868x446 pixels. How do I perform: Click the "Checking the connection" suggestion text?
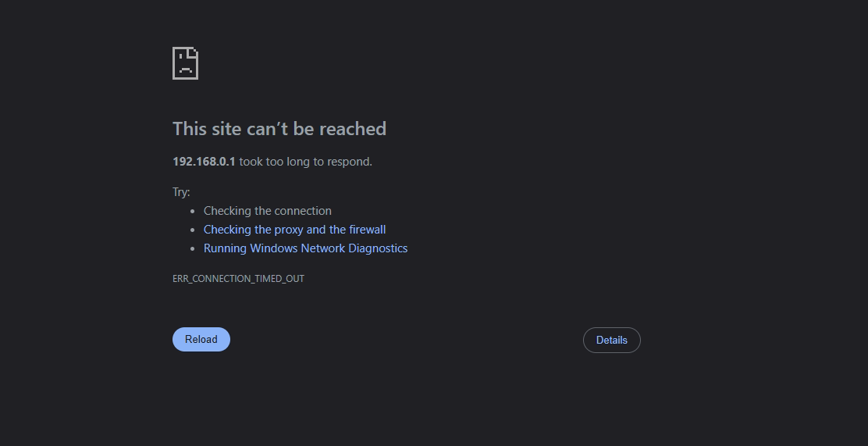[267, 211]
